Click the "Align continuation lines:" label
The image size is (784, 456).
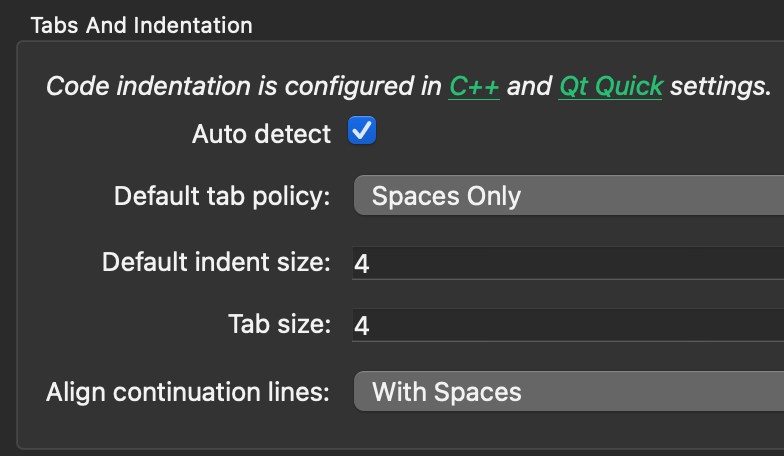click(188, 392)
